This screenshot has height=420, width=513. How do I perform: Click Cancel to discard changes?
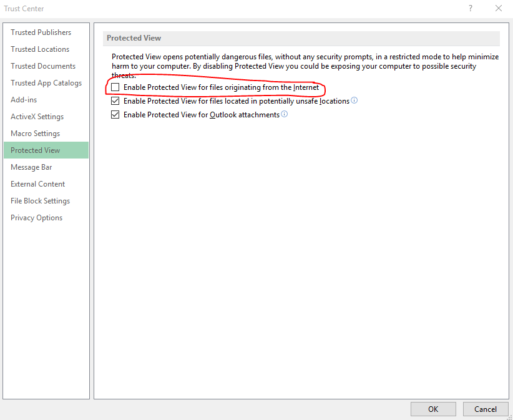(485, 409)
